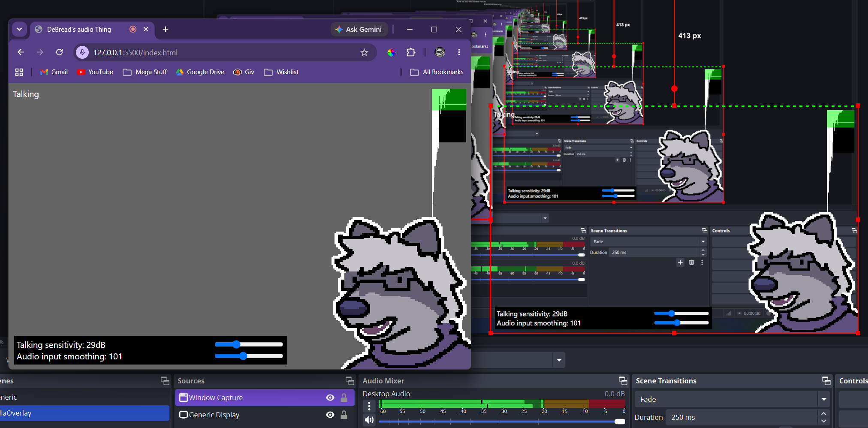
Task: Open the Chrome three-dot menu
Action: 459,52
